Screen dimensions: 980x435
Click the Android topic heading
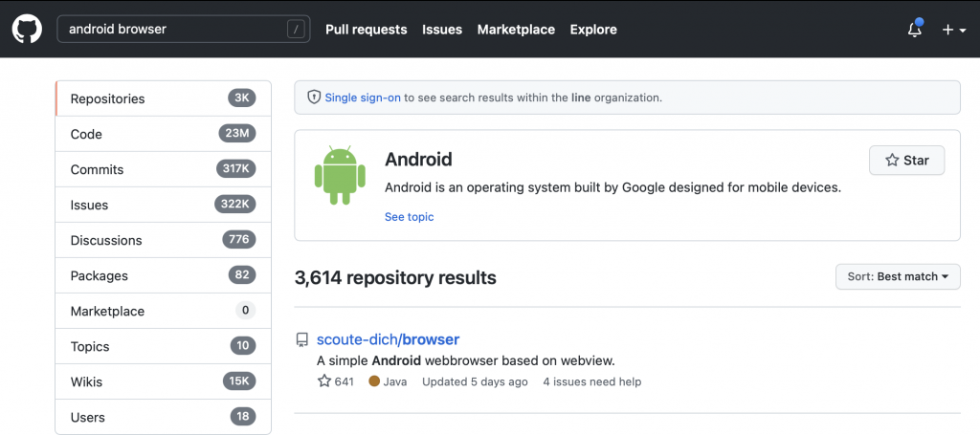pyautogui.click(x=418, y=159)
